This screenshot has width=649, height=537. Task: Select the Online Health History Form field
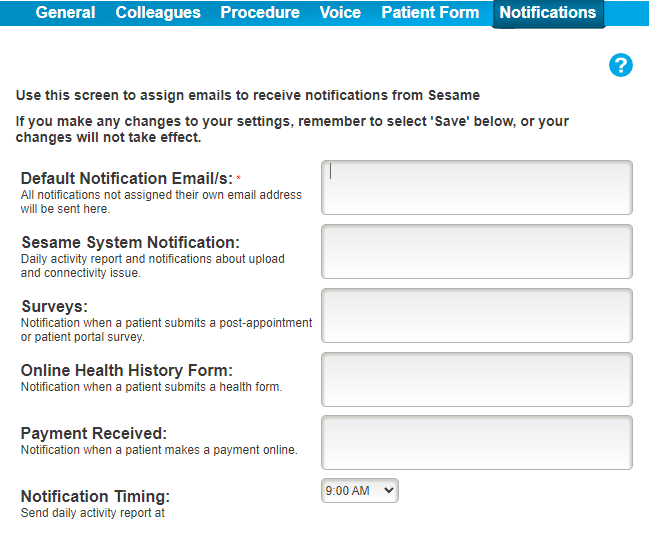click(x=477, y=379)
